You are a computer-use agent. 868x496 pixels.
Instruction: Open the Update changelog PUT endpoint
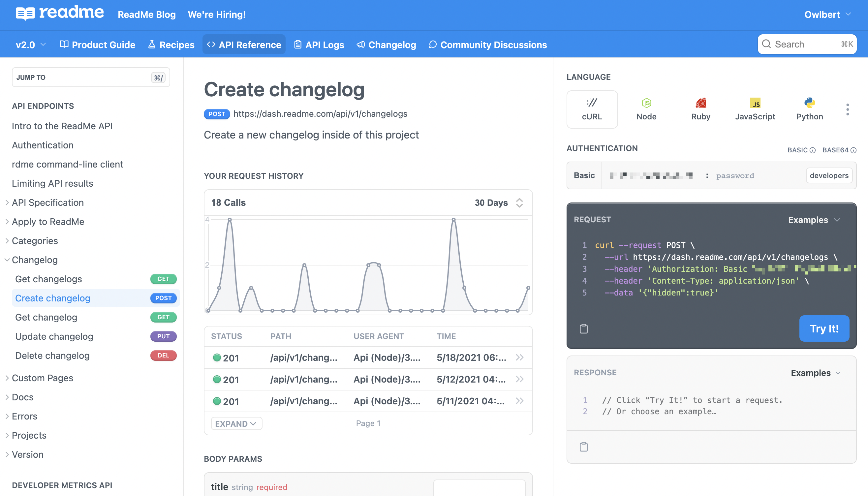[54, 336]
